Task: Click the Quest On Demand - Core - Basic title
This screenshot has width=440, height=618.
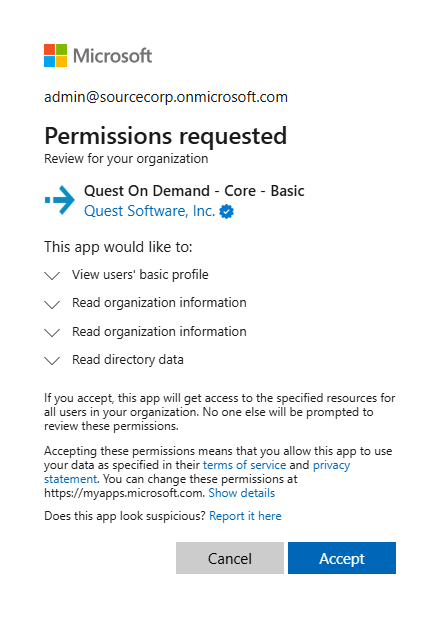Action: pos(194,191)
